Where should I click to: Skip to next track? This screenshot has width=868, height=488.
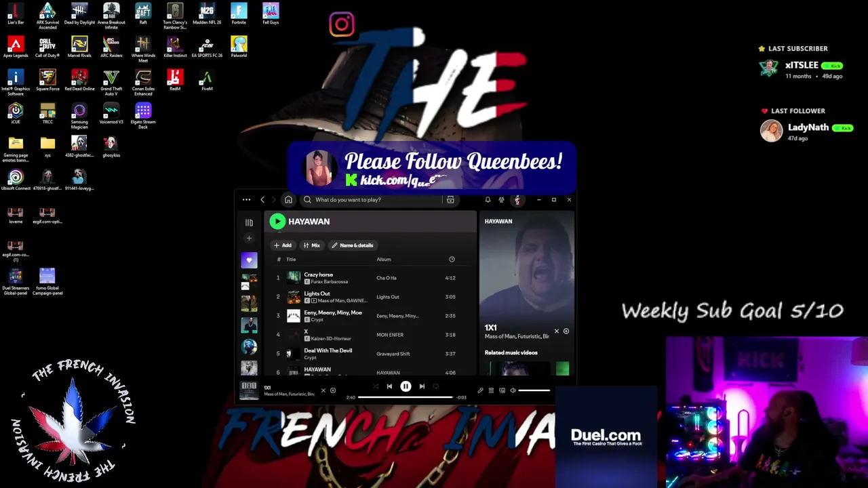(x=422, y=386)
